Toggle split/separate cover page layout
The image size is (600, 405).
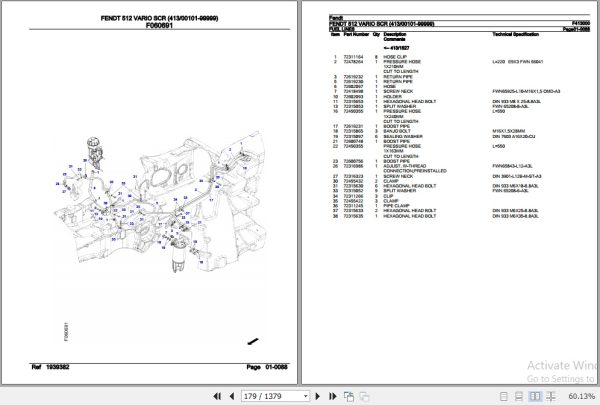tap(551, 397)
